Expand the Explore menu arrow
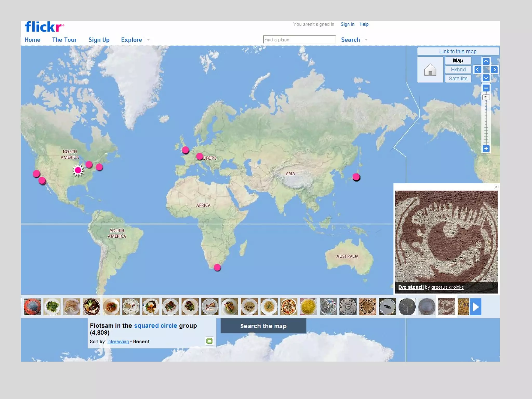Screen dimensions: 532x399 [x=148, y=40]
